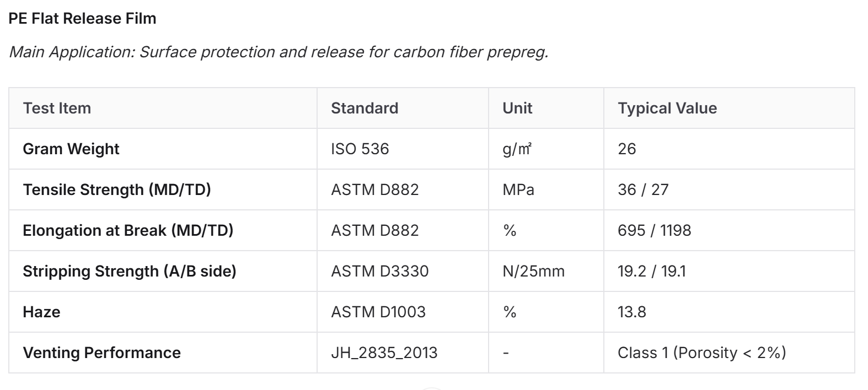Click the g/㎡ unit cell
The height and width of the screenshot is (390, 868).
pyautogui.click(x=517, y=149)
